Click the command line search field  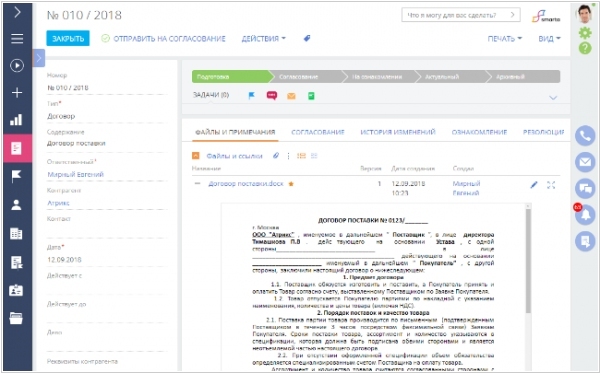[x=461, y=15]
